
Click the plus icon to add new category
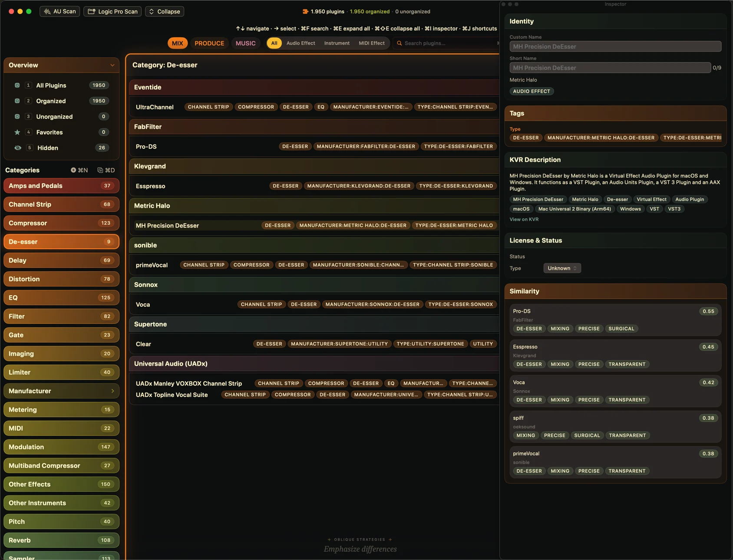coord(73,170)
